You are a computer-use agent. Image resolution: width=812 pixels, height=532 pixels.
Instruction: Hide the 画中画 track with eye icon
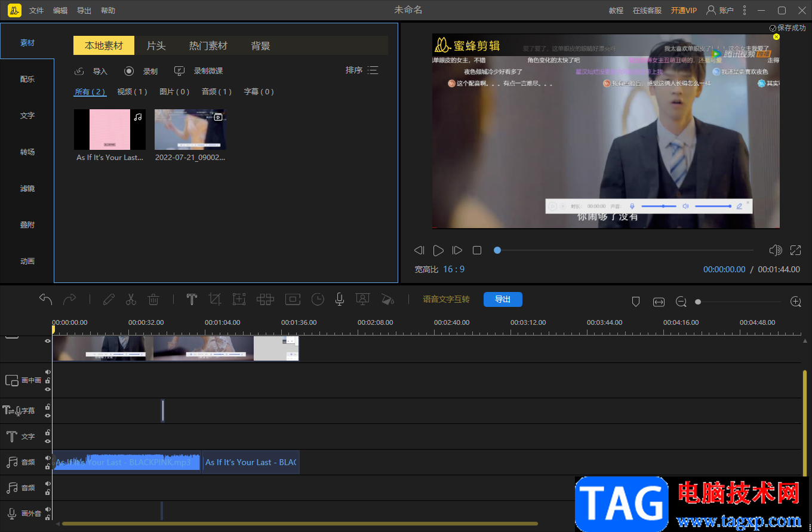click(48, 389)
